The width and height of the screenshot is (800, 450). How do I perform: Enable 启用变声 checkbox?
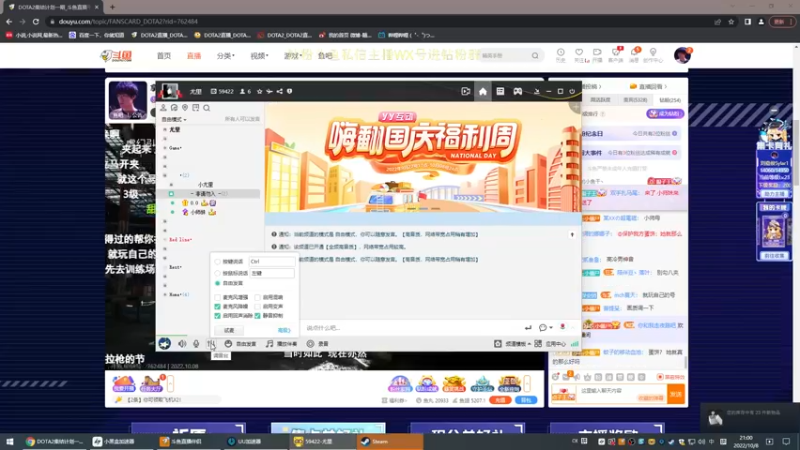(x=257, y=307)
